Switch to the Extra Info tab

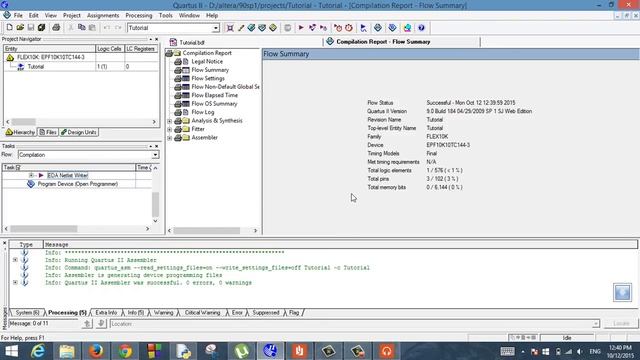106,313
